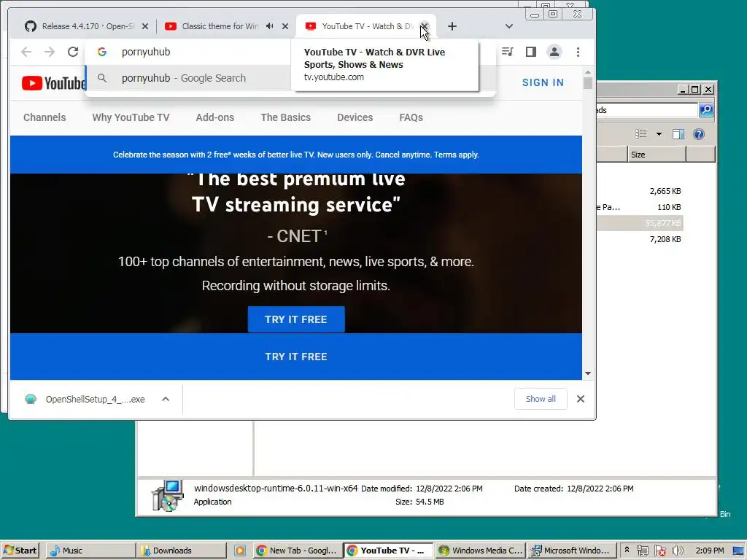Toggle the preview pane in Explorer
Viewport: 747px width, 560px height.
678,134
